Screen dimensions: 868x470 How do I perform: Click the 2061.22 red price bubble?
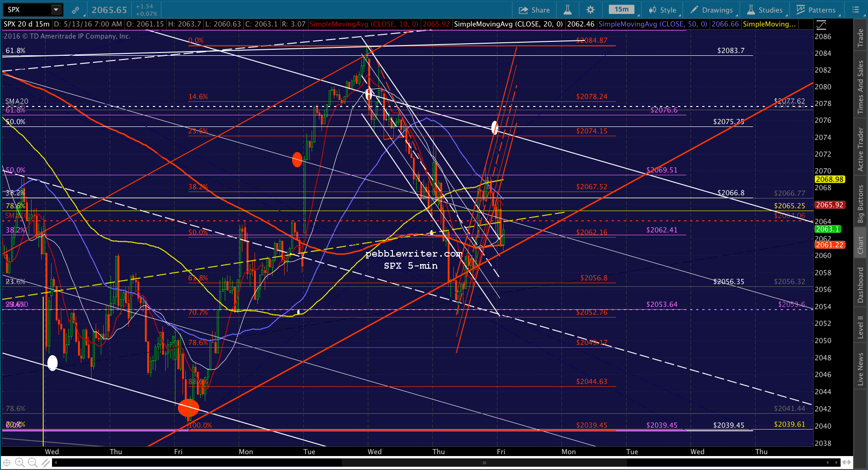click(x=830, y=245)
